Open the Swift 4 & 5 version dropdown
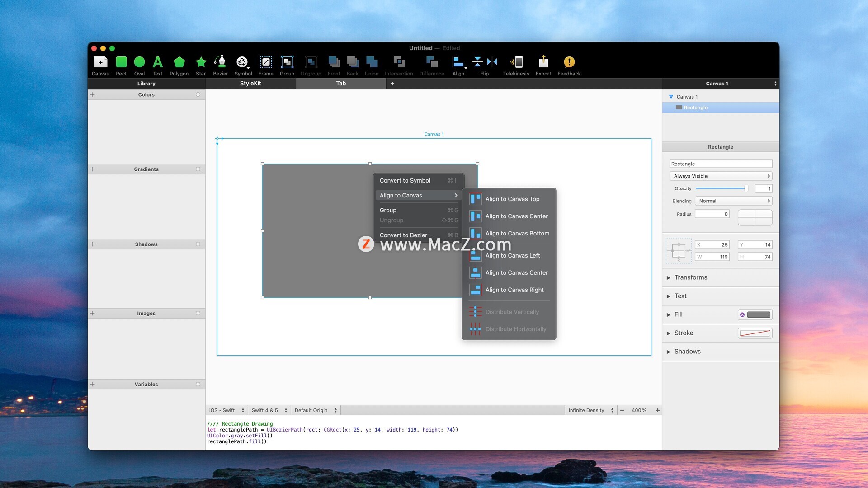This screenshot has height=488, width=868. click(269, 410)
